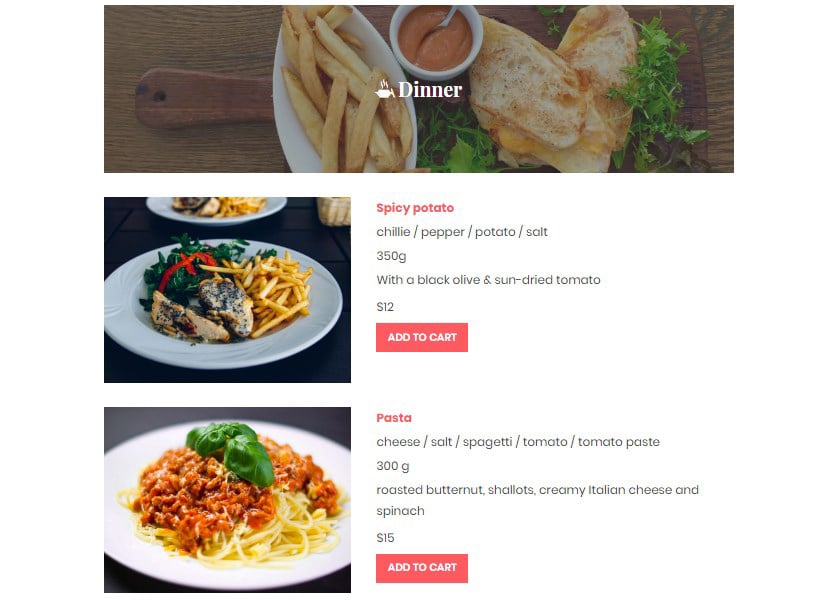Select the potato ingredient tag under Spicy potato
818x600 pixels.
click(495, 232)
